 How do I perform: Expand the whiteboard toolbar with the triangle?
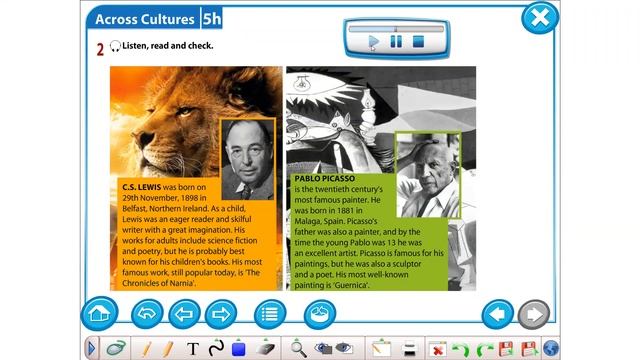(x=91, y=349)
